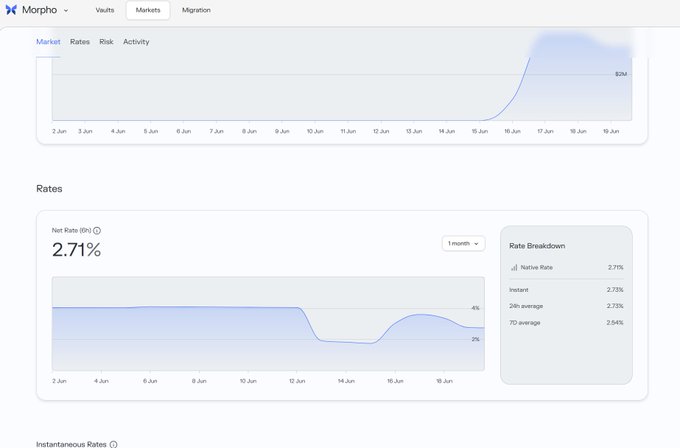Viewport: 680px width, 448px height.
Task: Click the info icon next to Net Rate (6h)
Action: click(97, 231)
